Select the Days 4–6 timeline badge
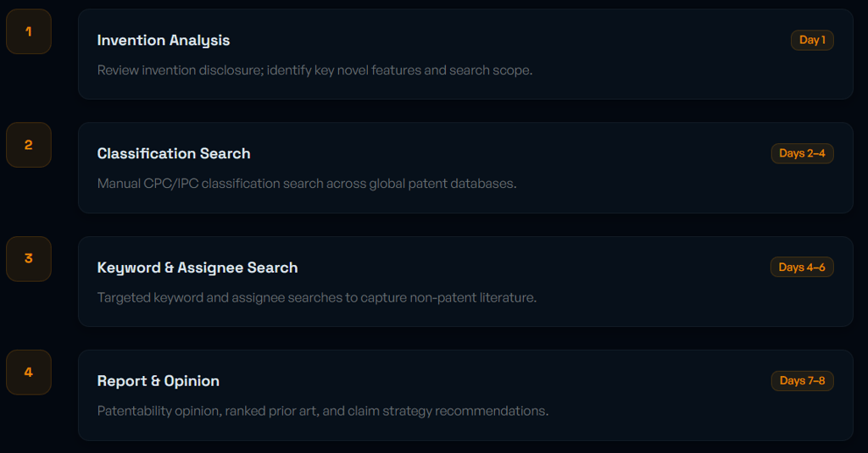868x453 pixels. [802, 268]
